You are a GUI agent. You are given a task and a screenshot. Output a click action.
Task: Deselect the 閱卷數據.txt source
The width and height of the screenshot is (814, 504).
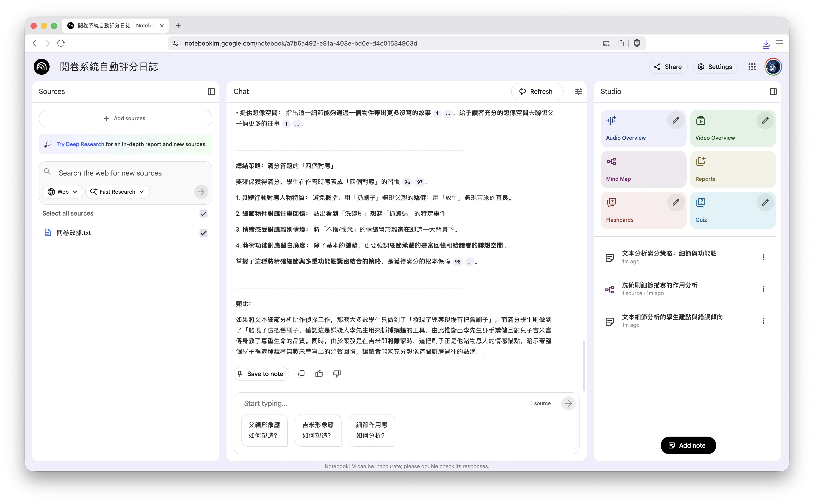click(x=203, y=233)
